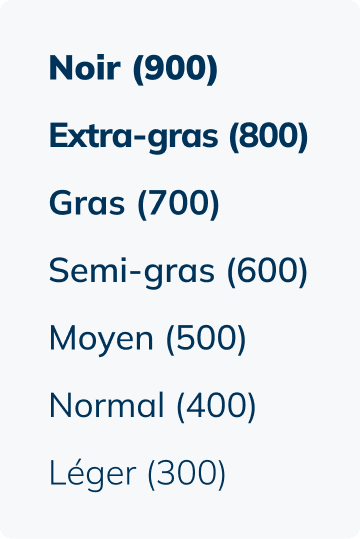Choose Extra-gras (800) weight option
The image size is (360, 539).
pos(178,136)
